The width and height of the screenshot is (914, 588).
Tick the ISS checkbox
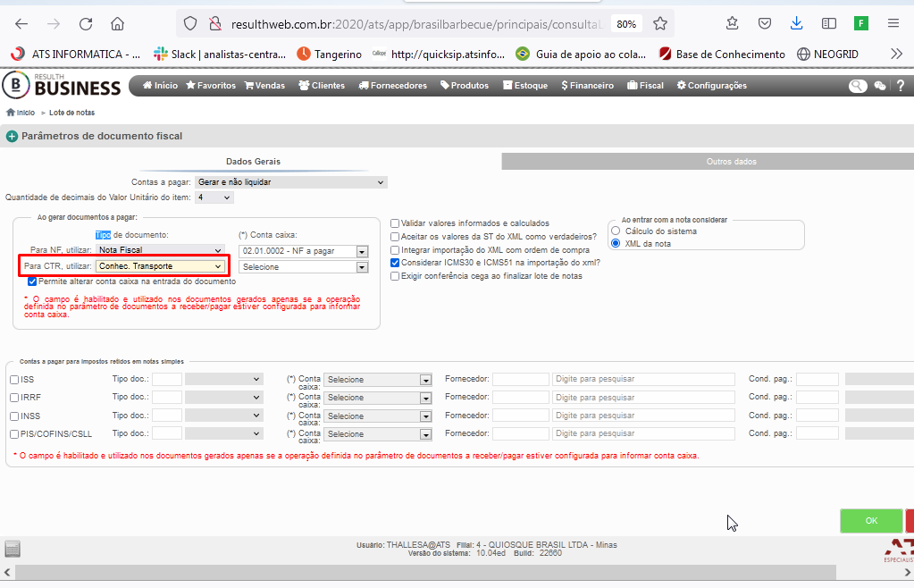(14, 380)
